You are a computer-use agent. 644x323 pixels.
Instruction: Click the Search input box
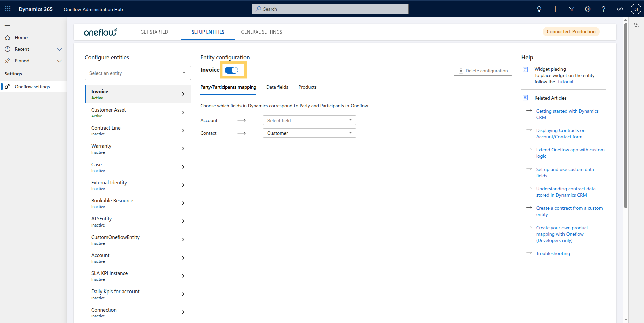(x=330, y=9)
